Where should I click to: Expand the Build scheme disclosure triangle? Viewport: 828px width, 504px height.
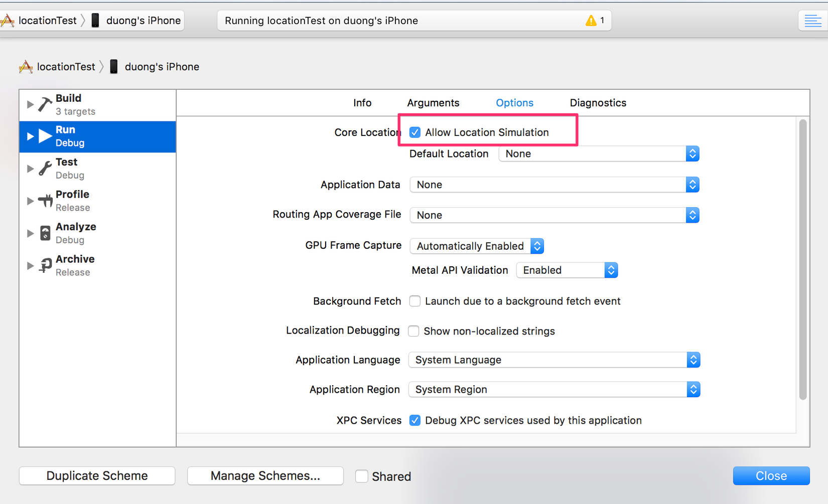(x=30, y=104)
